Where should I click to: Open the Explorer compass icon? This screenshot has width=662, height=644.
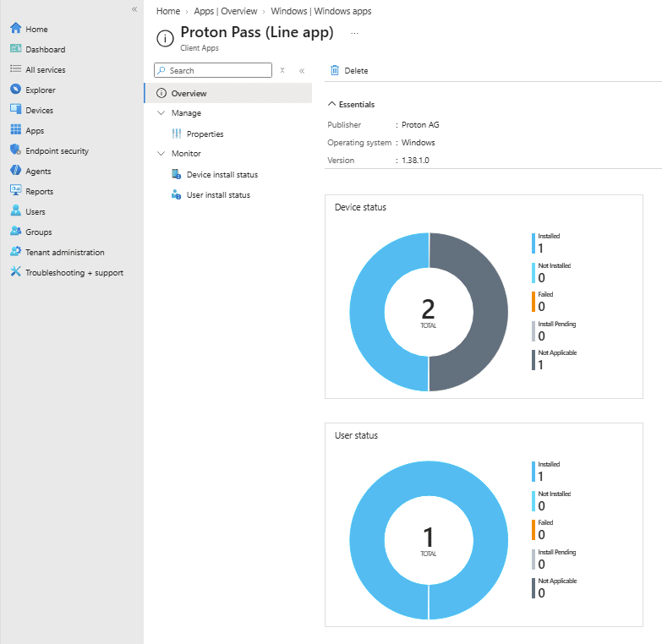pyautogui.click(x=15, y=89)
